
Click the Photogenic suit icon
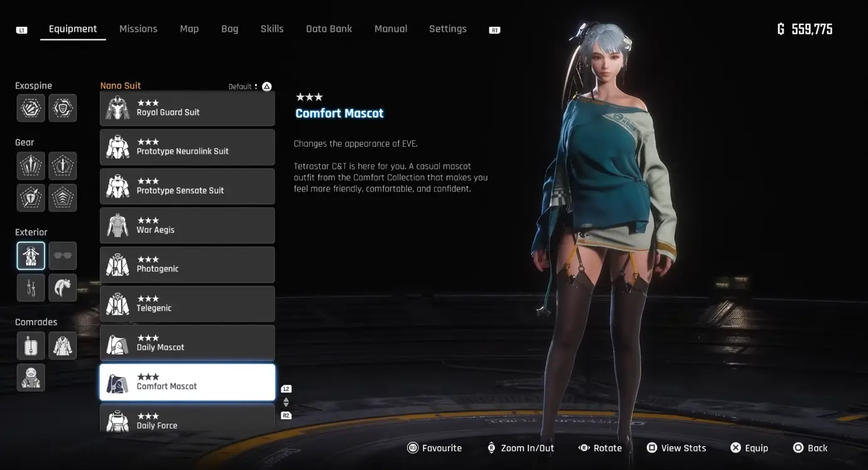point(117,265)
